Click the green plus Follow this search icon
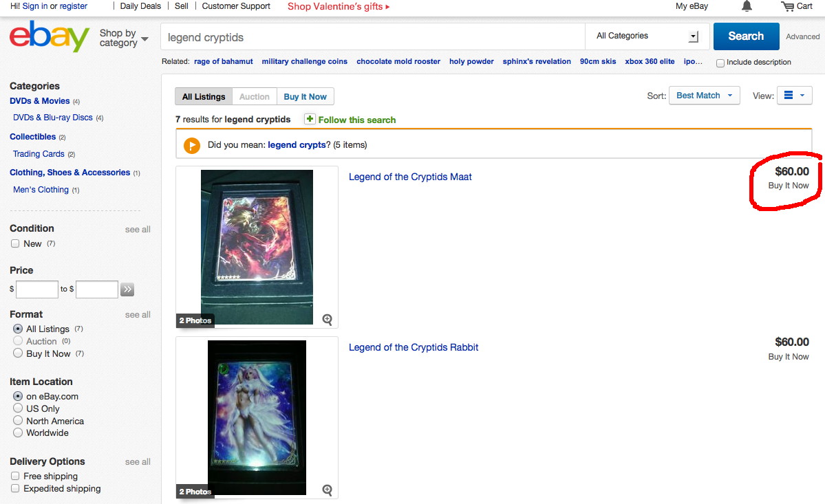This screenshot has width=825, height=504. (310, 120)
